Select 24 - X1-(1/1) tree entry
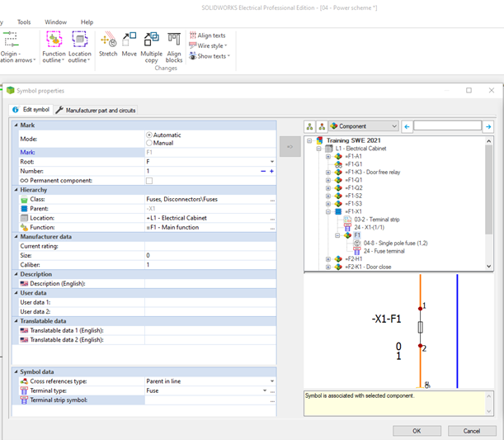The width and height of the screenshot is (504, 440). point(369,227)
